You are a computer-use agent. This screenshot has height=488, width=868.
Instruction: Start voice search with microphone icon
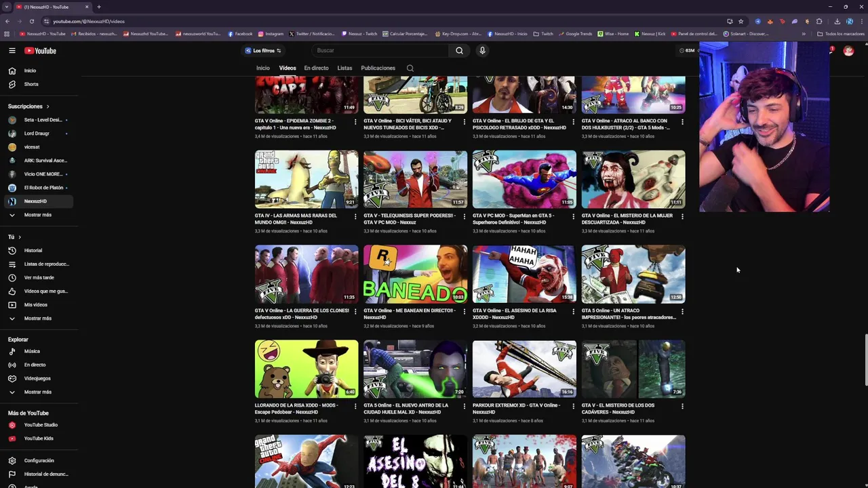(x=482, y=50)
